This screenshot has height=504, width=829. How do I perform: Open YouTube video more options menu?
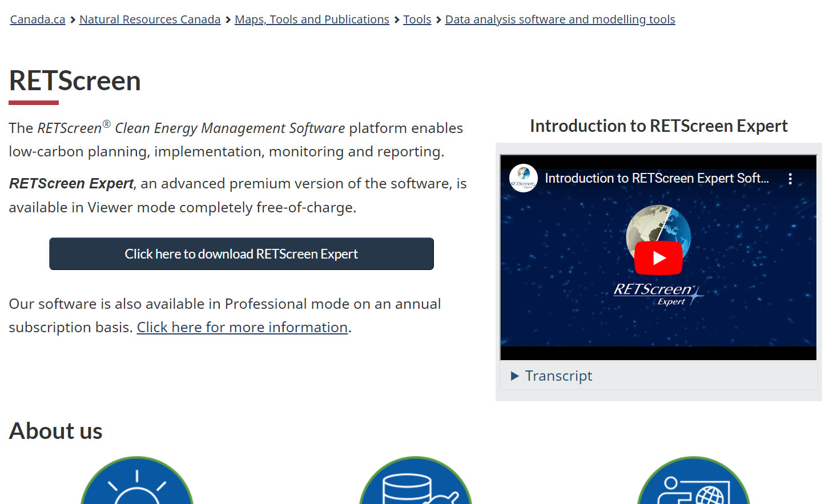tap(790, 179)
